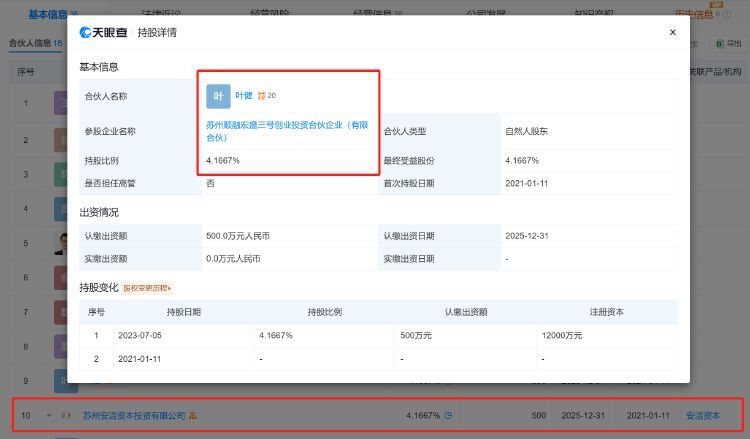Click the 天眼查 logo in dialog header
This screenshot has height=439, width=750.
103,32
